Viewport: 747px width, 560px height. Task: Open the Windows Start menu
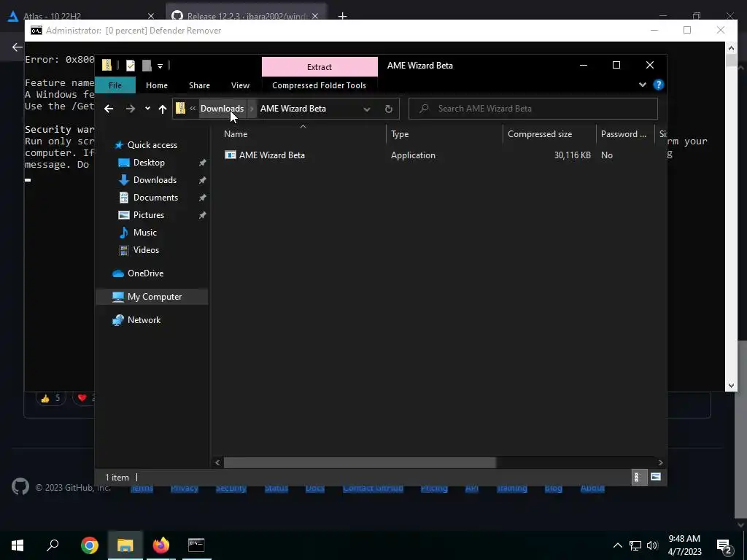click(18, 545)
